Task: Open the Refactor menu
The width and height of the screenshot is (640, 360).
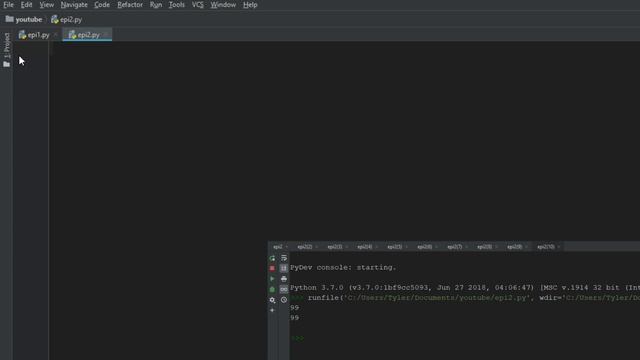Action: [x=130, y=5]
